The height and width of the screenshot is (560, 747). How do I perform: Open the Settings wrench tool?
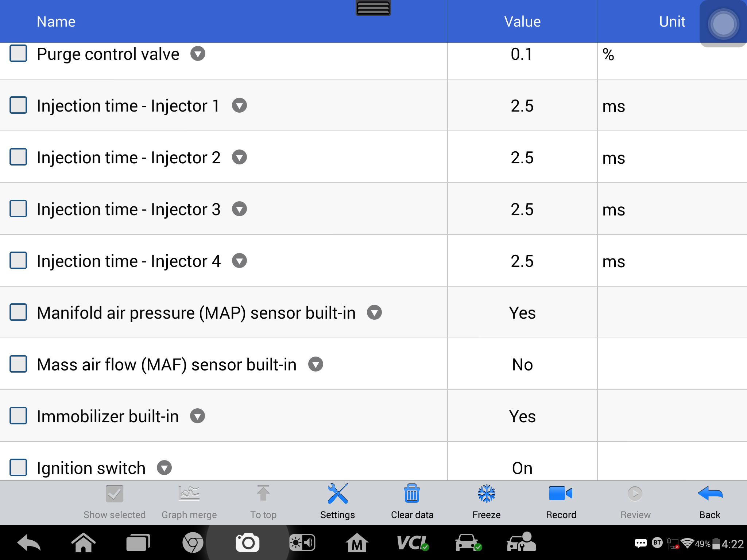pos(337,502)
